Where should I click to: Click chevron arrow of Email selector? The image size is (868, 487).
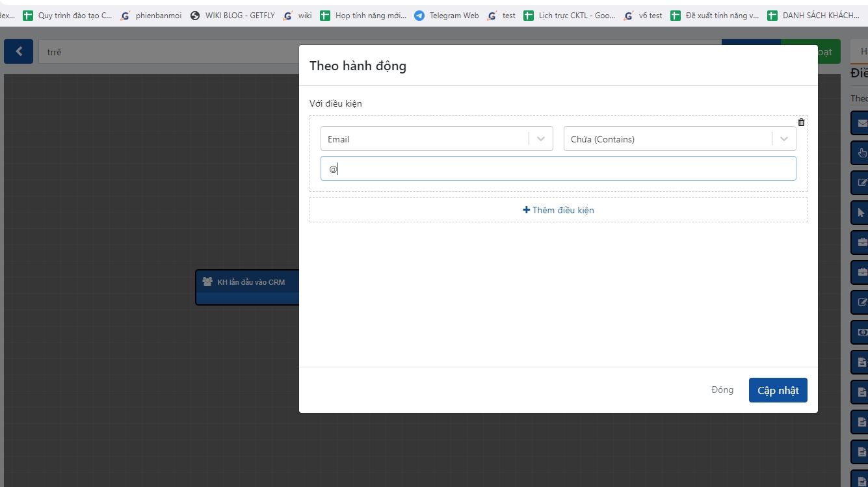pyautogui.click(x=541, y=139)
